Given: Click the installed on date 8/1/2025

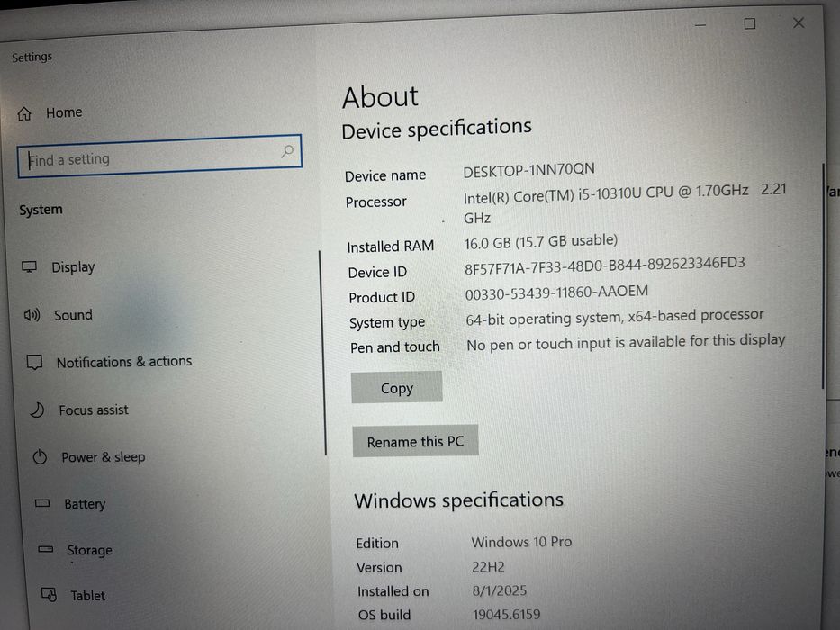Looking at the screenshot, I should click(x=500, y=590).
